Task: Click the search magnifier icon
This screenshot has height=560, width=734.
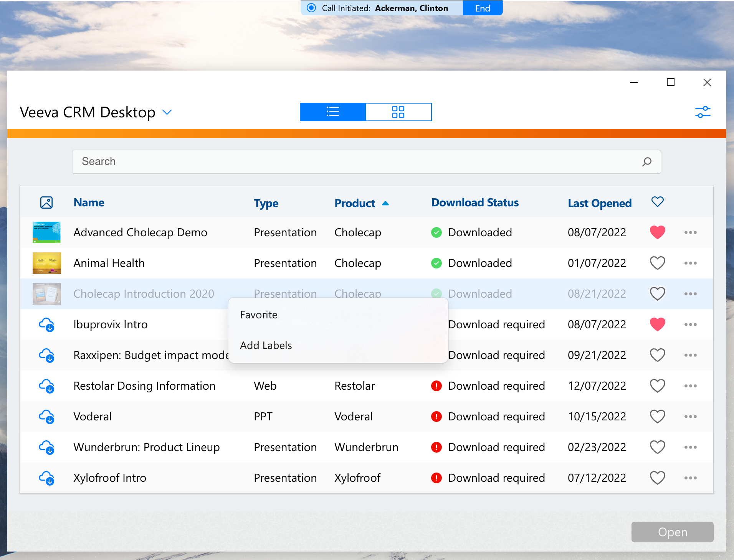Action: [x=647, y=161]
